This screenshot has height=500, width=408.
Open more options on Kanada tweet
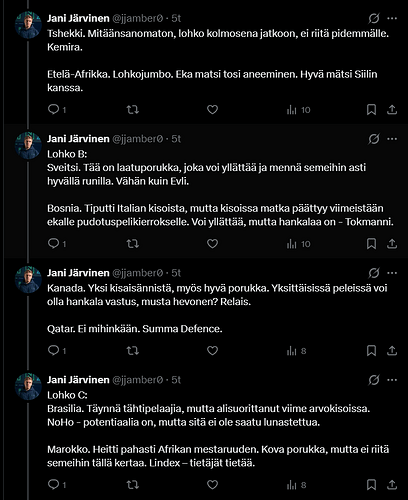tap(392, 273)
